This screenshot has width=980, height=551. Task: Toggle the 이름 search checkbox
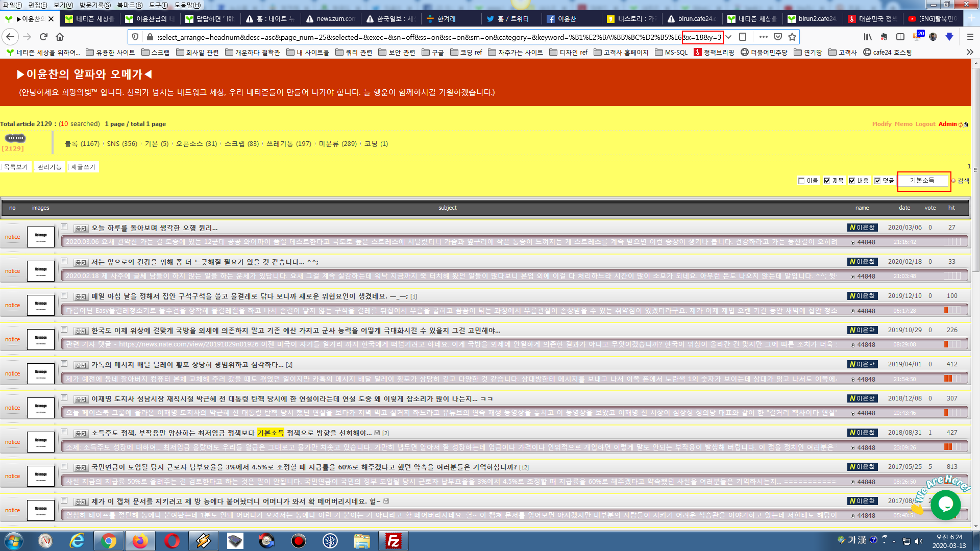(801, 181)
